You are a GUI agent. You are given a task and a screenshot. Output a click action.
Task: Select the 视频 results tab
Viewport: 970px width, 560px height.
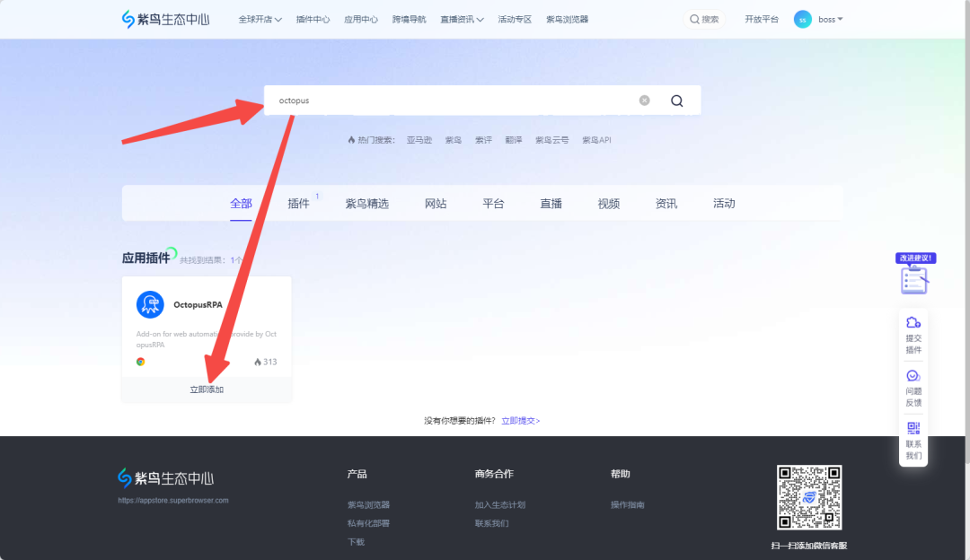608,204
